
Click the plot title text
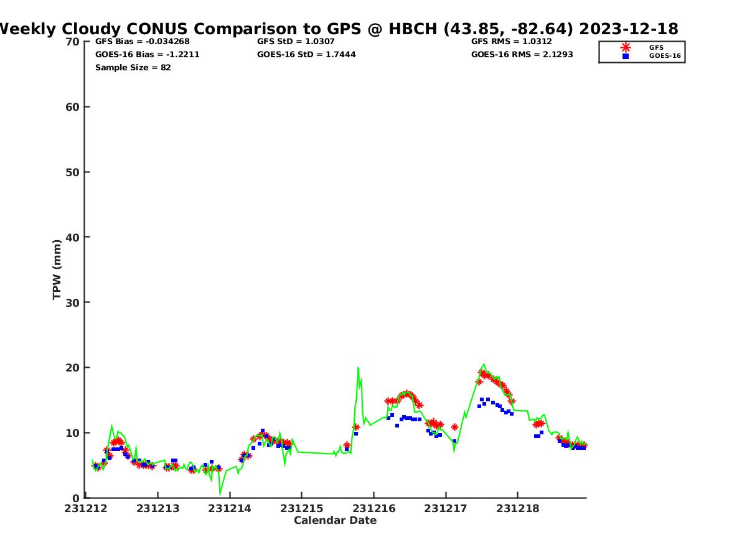[338, 29]
